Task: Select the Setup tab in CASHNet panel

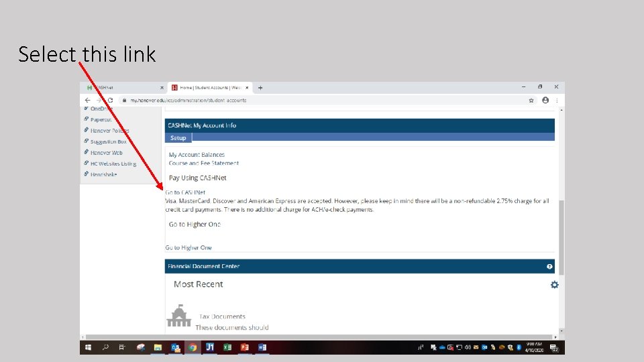Action: (178, 138)
